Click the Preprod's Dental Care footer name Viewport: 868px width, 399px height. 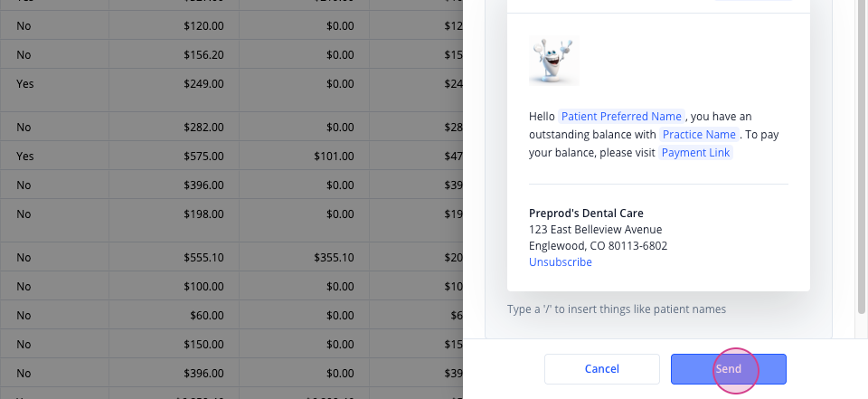[586, 214]
